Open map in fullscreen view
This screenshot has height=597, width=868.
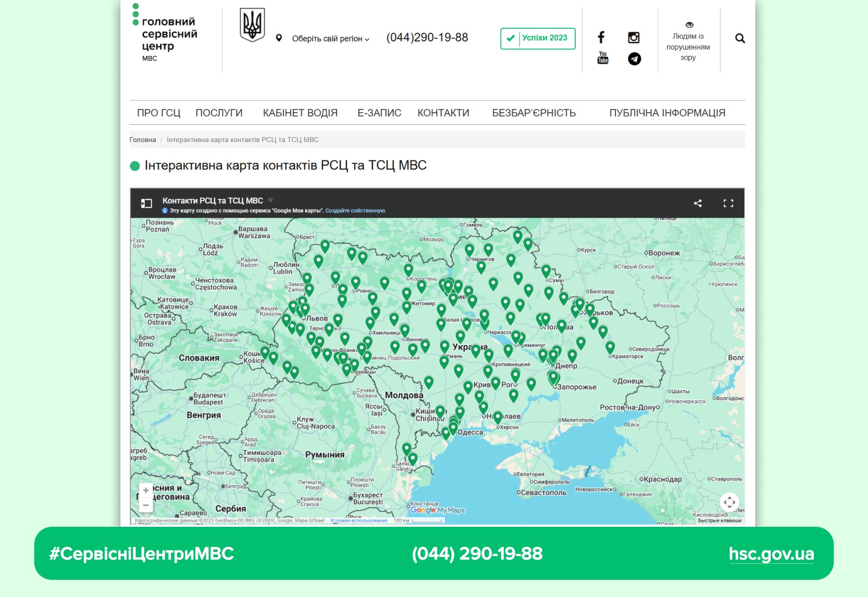(728, 203)
